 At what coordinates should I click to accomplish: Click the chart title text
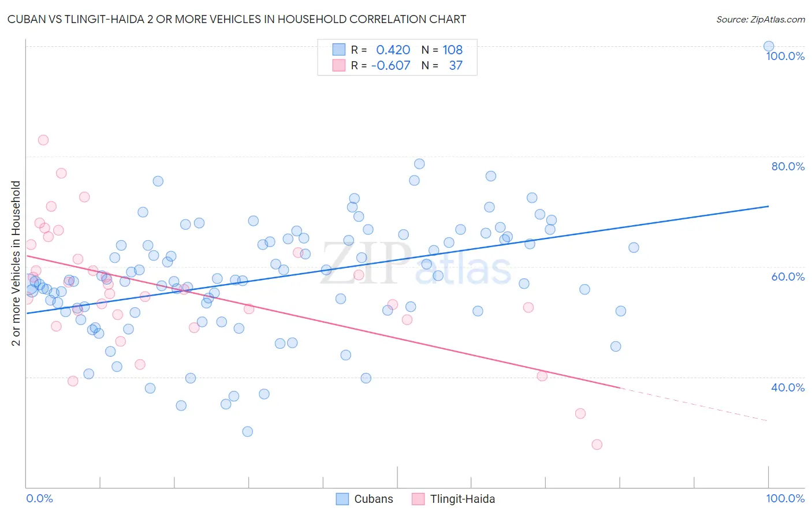[x=237, y=19]
